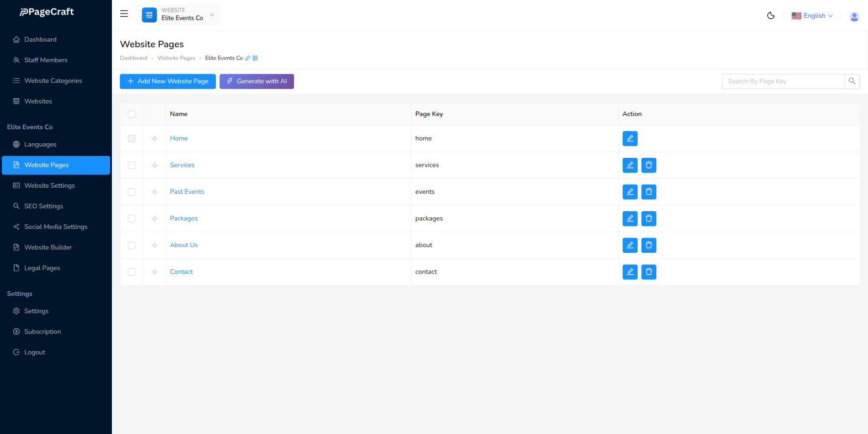Click the Search By Page Key field
This screenshot has height=434, width=868.
click(782, 81)
